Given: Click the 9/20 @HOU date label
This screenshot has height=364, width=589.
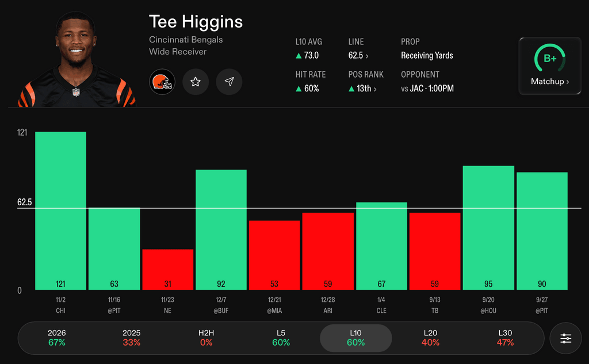Looking at the screenshot, I should point(488,305).
